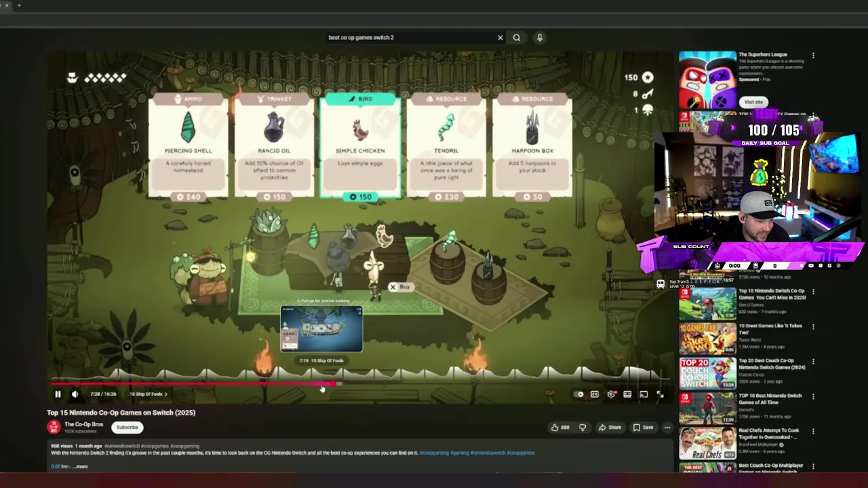This screenshot has width=868, height=488.
Task: Open The Superhero League ad thumbnail
Action: [708, 80]
